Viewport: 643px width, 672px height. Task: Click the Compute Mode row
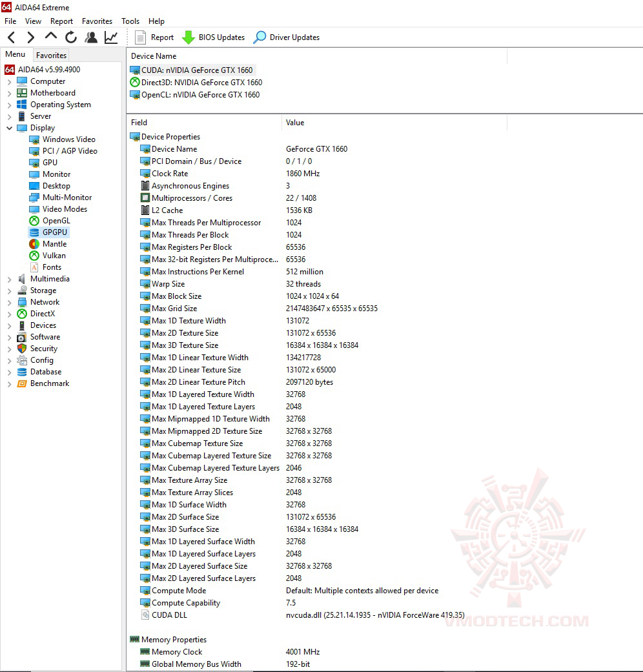[317, 591]
